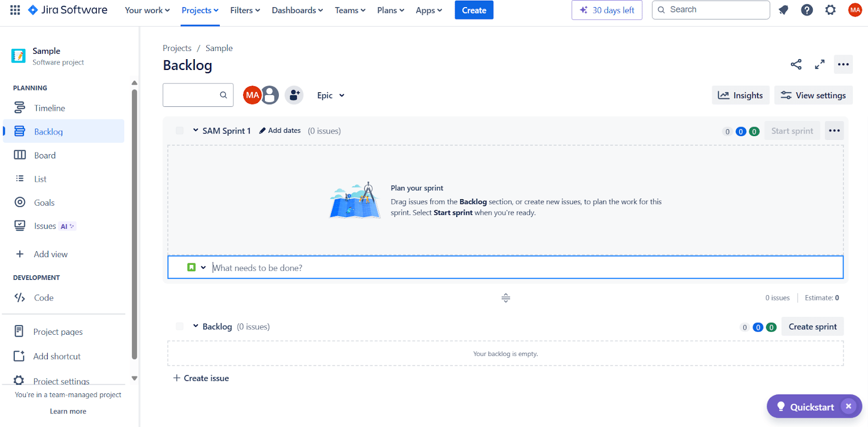The width and height of the screenshot is (868, 427).
Task: Collapse the Backlog section chevron
Action: tap(195, 326)
